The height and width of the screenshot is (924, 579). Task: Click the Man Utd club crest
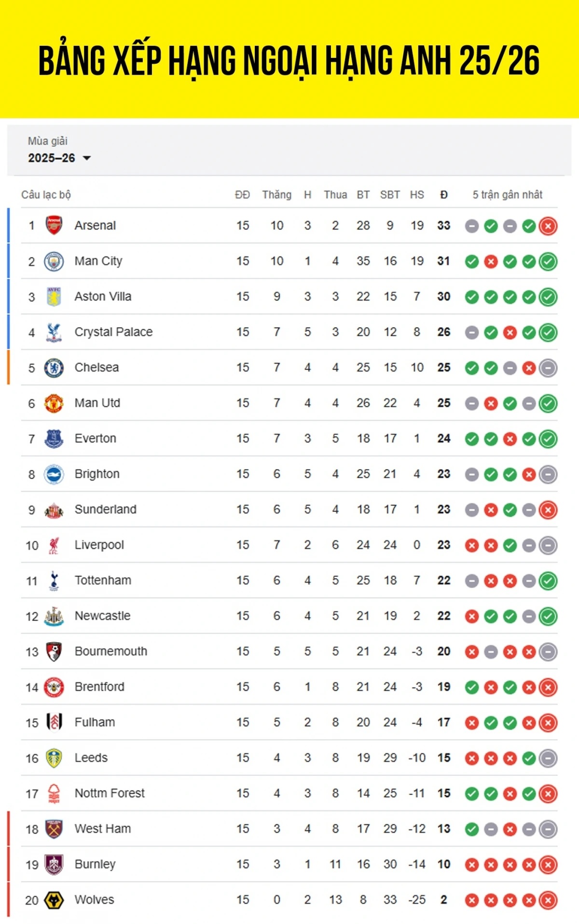(x=54, y=403)
